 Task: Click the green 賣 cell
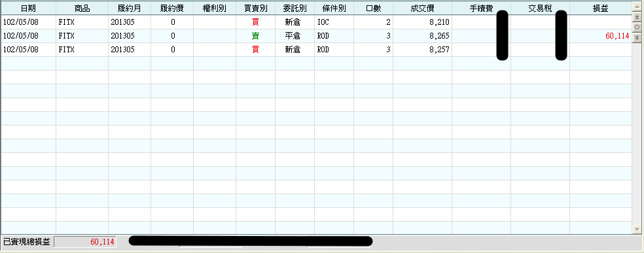[x=255, y=36]
